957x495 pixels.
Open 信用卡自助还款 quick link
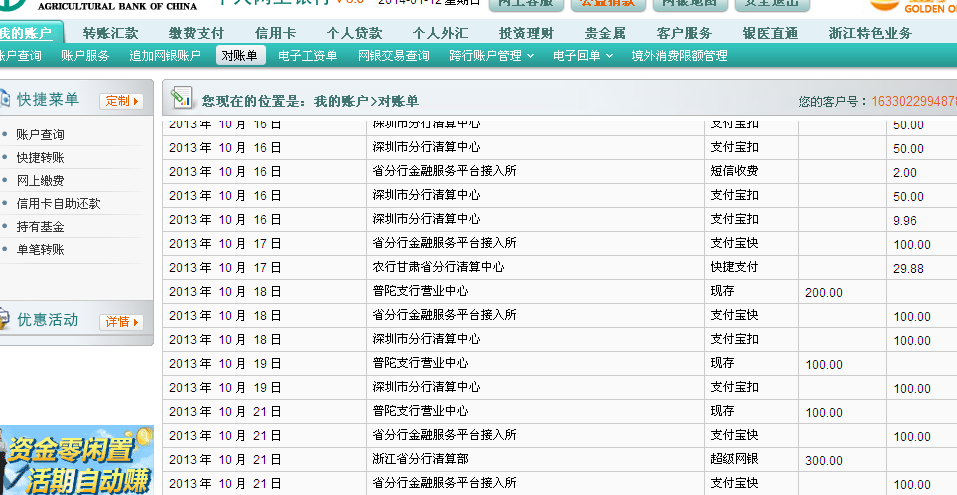[58, 203]
